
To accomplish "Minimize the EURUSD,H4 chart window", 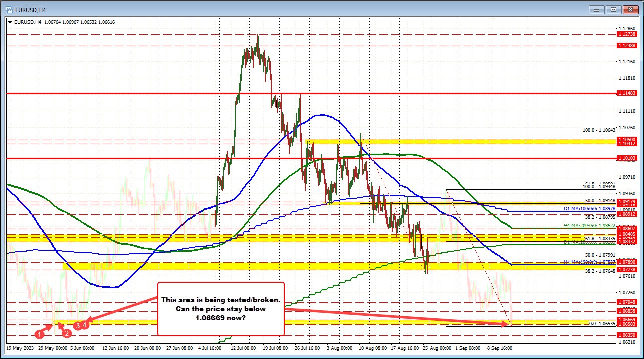I will pos(596,9).
